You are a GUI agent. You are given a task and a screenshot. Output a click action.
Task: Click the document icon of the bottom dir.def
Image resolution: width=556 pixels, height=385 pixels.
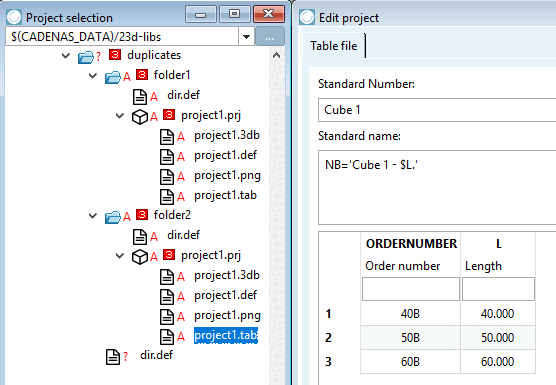tap(113, 357)
